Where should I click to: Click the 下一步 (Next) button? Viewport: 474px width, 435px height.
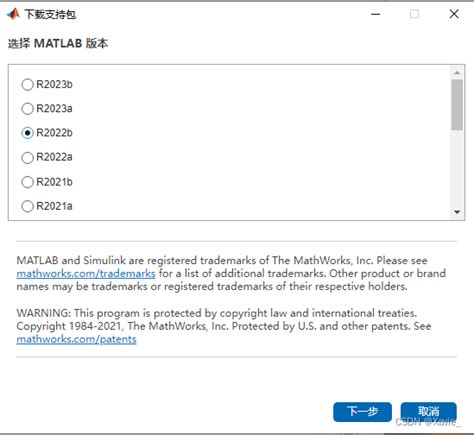(x=362, y=412)
